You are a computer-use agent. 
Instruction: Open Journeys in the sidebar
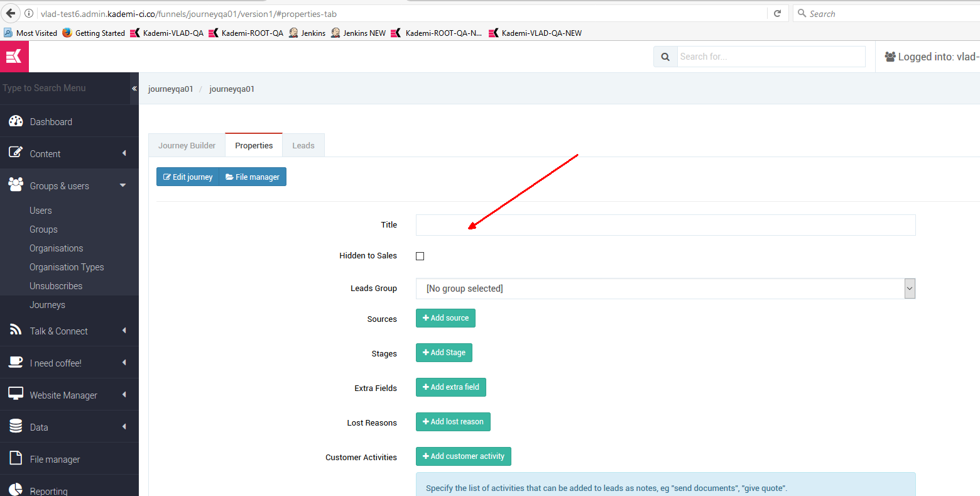tap(47, 305)
